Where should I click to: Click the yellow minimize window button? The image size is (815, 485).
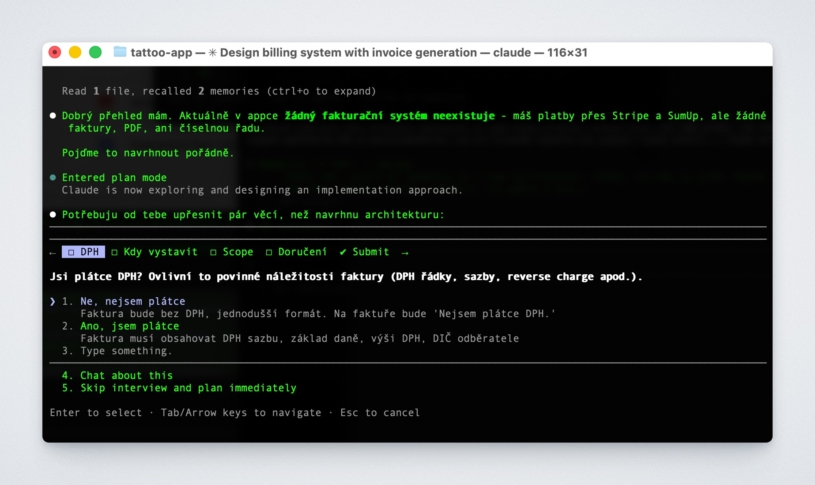click(75, 52)
